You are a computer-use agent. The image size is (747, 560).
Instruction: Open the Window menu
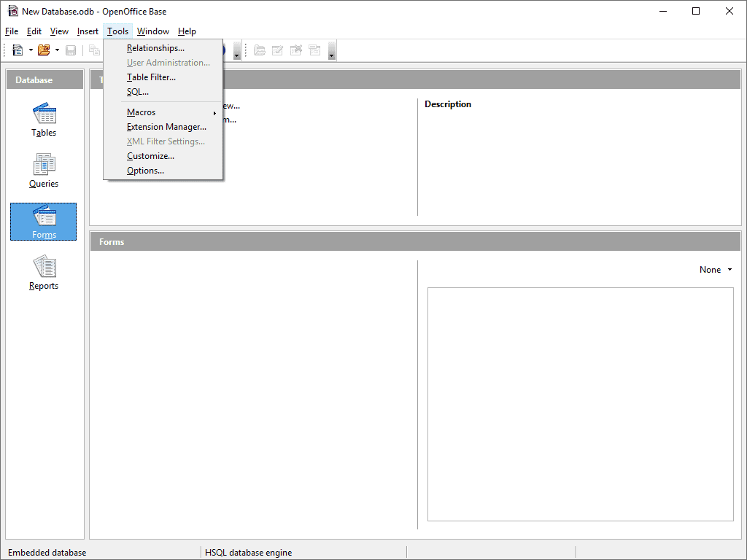tap(153, 31)
